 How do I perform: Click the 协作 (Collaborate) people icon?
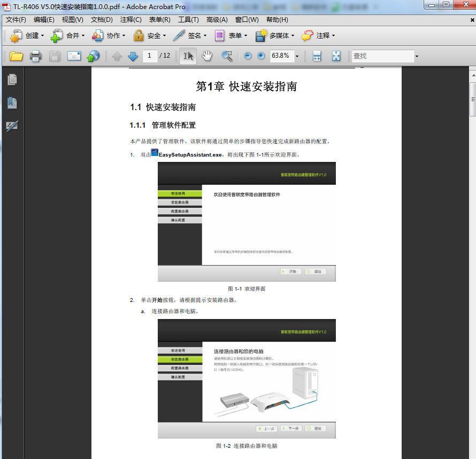tap(97, 36)
